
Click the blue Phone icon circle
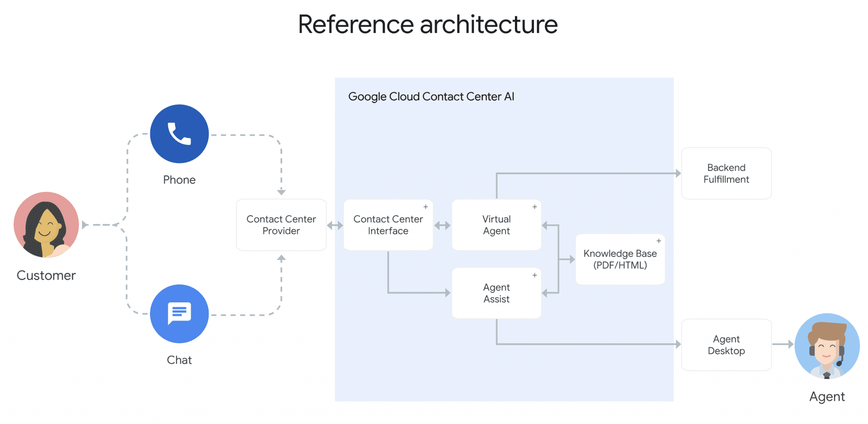(x=179, y=134)
